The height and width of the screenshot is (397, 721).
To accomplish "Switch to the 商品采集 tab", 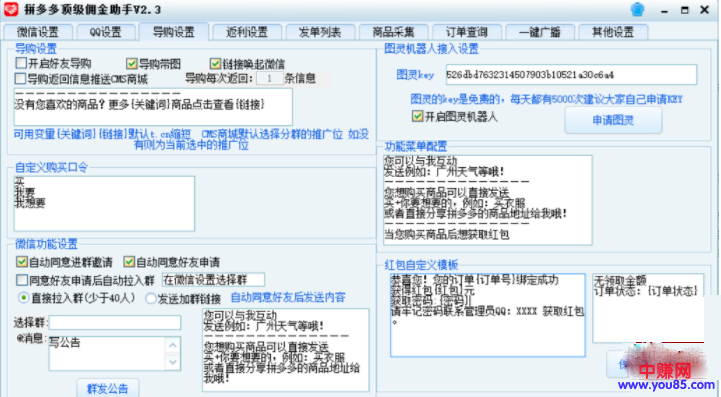I will click(x=394, y=32).
